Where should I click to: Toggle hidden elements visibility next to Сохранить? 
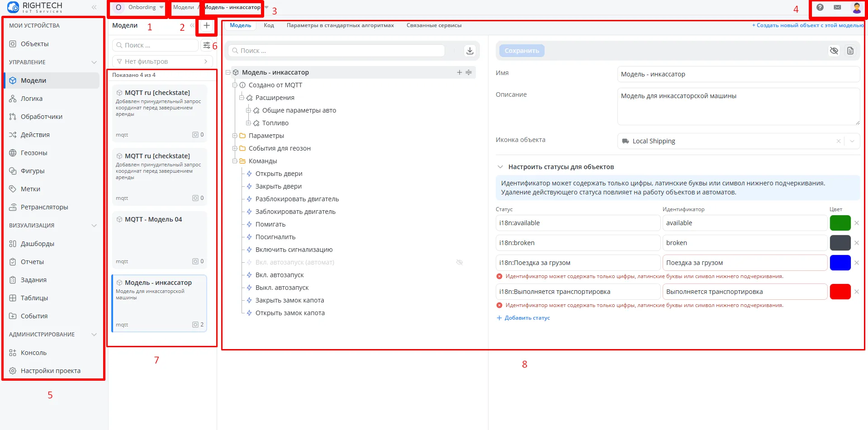(835, 51)
